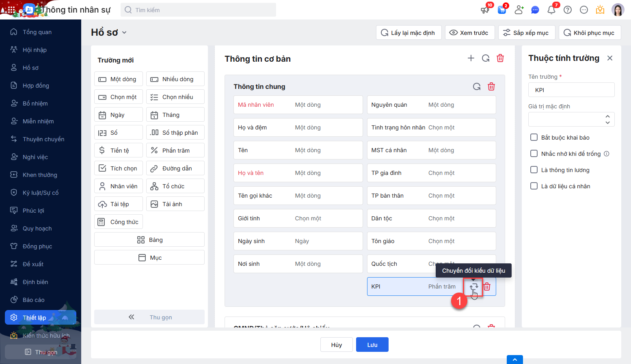Add a Tổ chức organization field
The image size is (631, 364).
point(175,186)
